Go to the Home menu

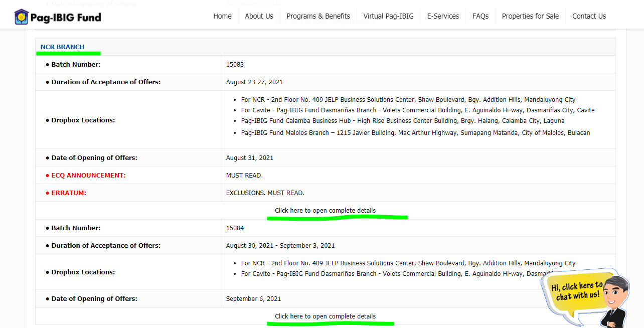pyautogui.click(x=222, y=16)
